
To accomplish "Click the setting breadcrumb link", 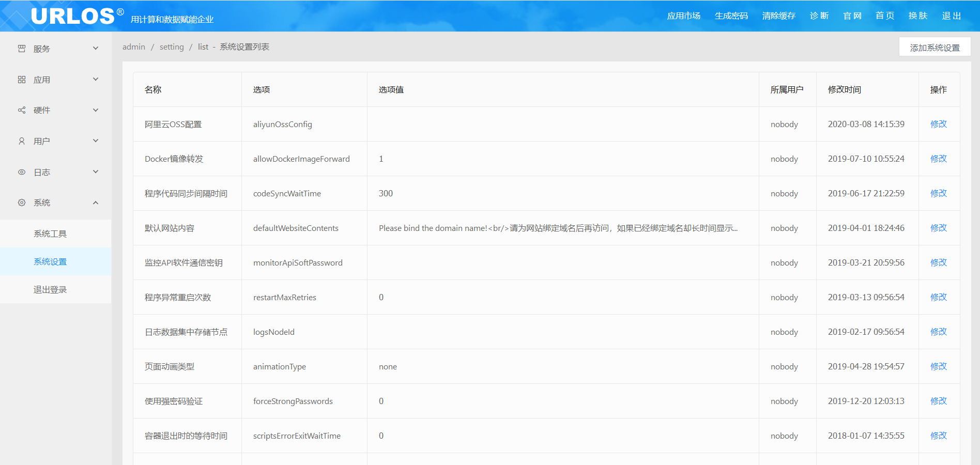I will point(172,47).
